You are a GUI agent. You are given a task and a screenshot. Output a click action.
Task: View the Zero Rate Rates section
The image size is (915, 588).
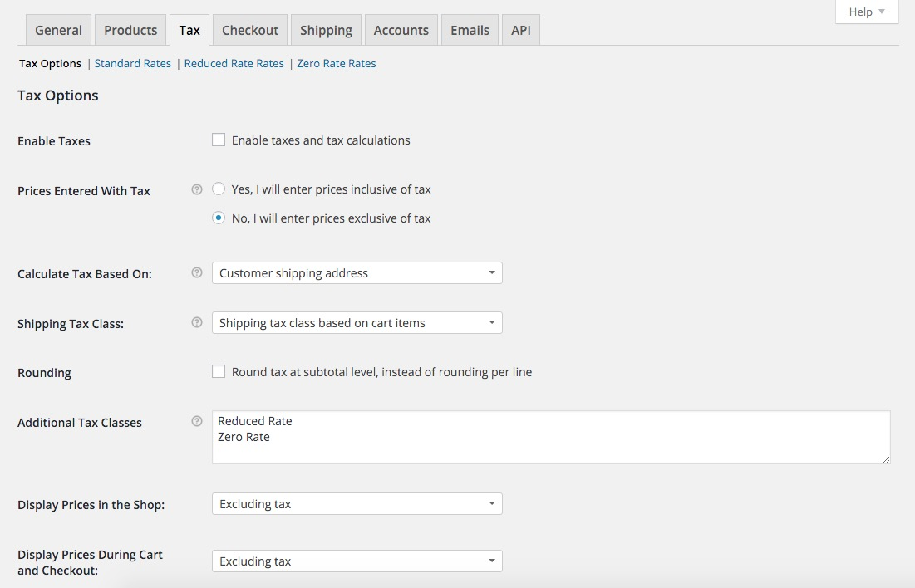point(337,64)
